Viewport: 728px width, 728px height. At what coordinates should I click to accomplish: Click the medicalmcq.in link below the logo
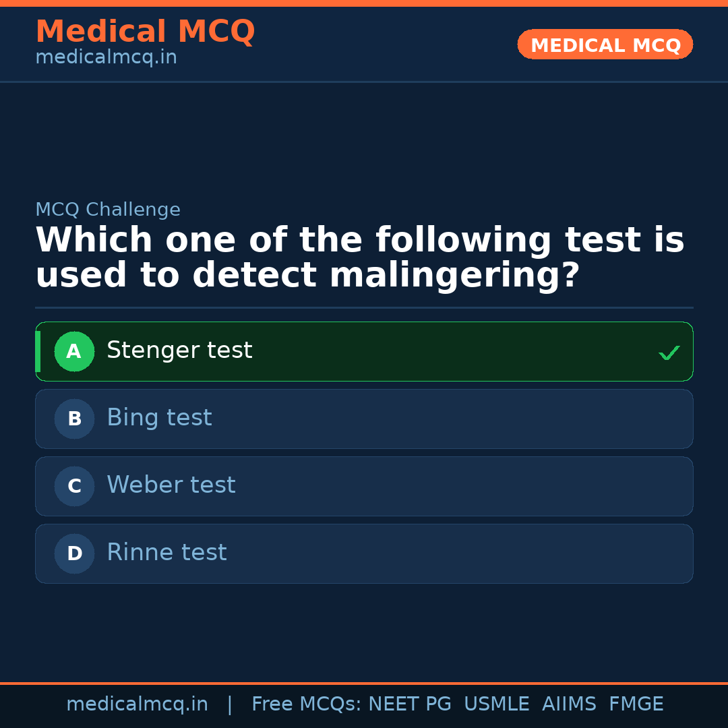(106, 57)
